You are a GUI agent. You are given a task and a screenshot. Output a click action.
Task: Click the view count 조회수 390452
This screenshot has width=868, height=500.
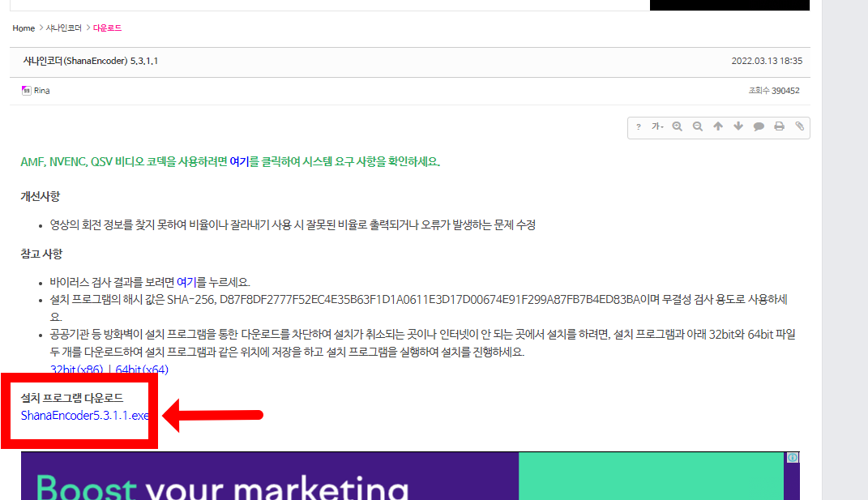point(774,91)
